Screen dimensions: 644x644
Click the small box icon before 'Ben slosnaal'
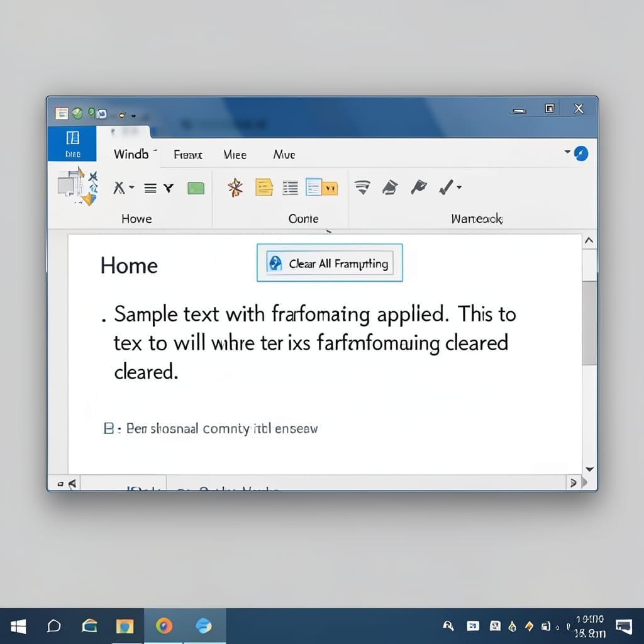coord(108,428)
